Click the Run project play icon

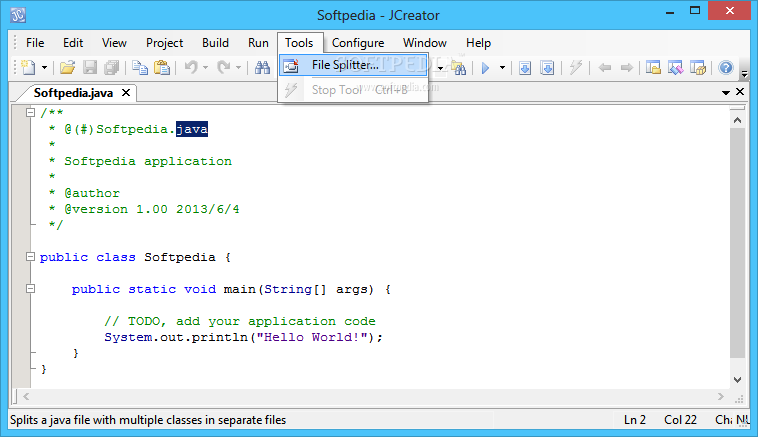[x=485, y=68]
